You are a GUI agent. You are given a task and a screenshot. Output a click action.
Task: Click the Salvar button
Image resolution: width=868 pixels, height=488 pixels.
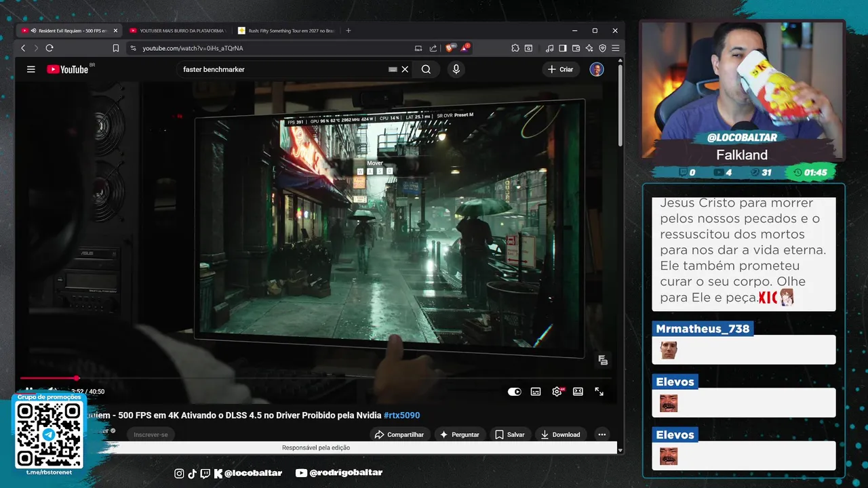pyautogui.click(x=509, y=434)
